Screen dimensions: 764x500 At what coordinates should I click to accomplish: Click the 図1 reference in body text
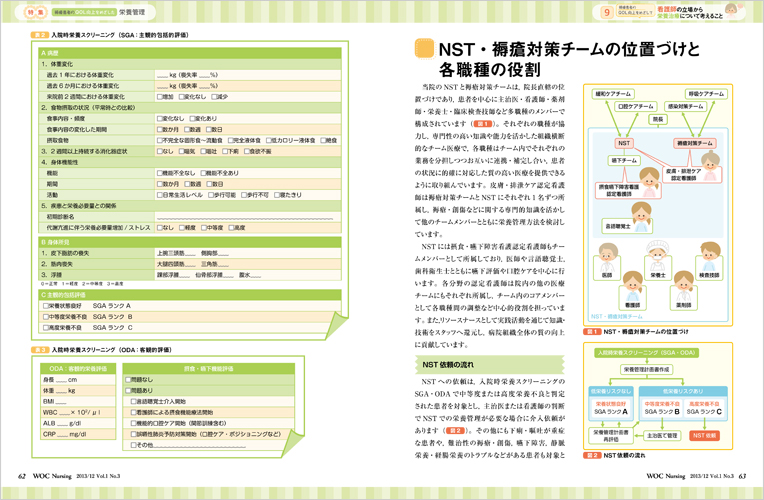(483, 124)
